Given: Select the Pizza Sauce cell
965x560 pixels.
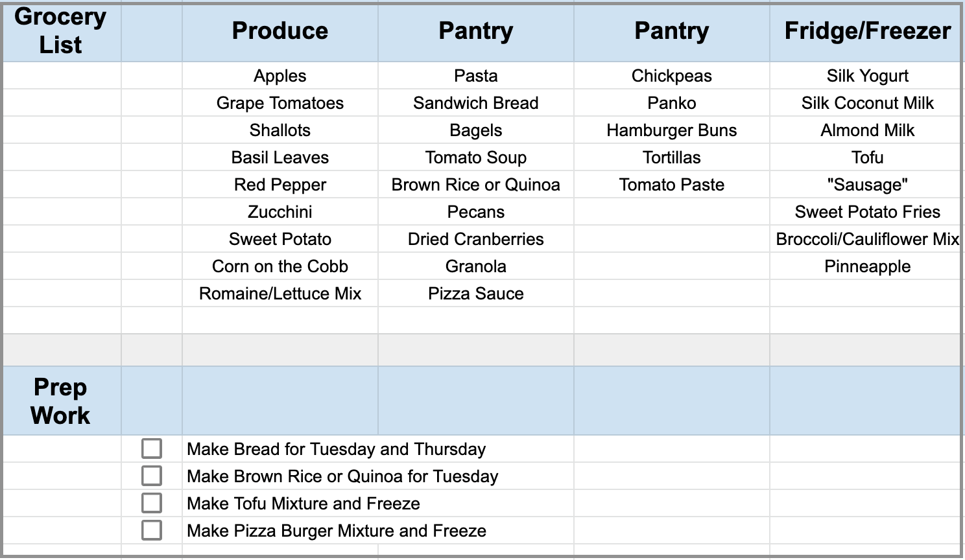Looking at the screenshot, I should pos(475,294).
